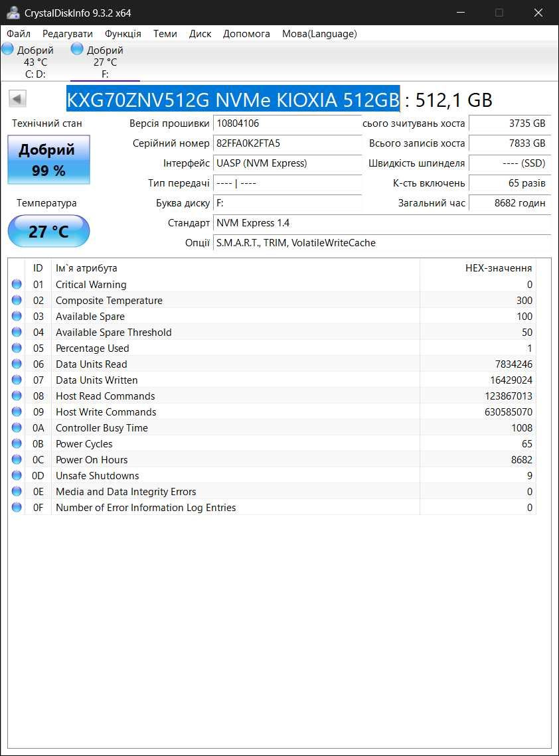This screenshot has width=559, height=756.
Task: Select the value 630585070
Action: tap(509, 412)
